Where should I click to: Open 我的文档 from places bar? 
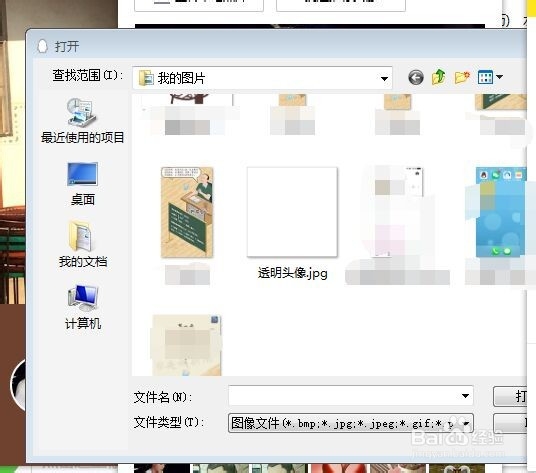click(x=82, y=245)
